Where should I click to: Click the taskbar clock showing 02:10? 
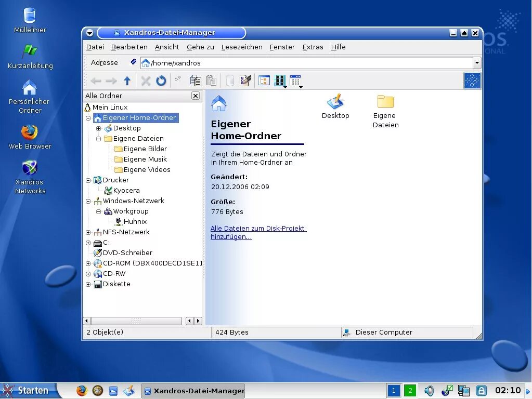tap(508, 391)
